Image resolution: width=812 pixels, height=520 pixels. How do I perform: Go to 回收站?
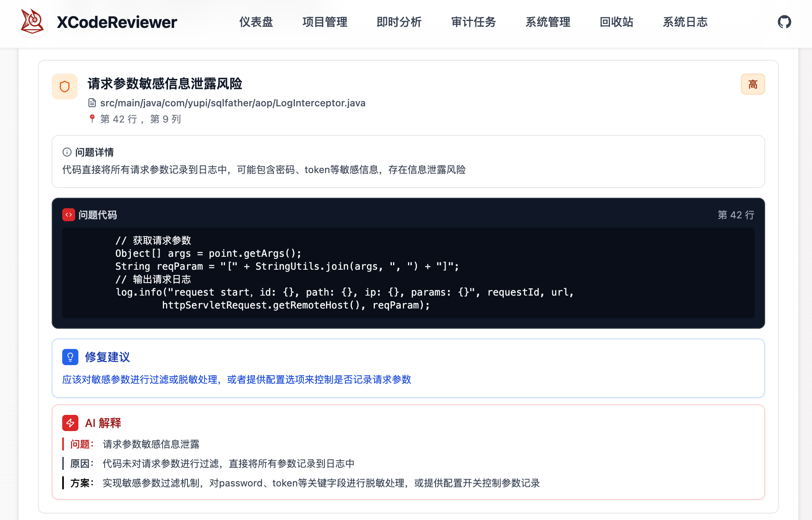coord(616,22)
